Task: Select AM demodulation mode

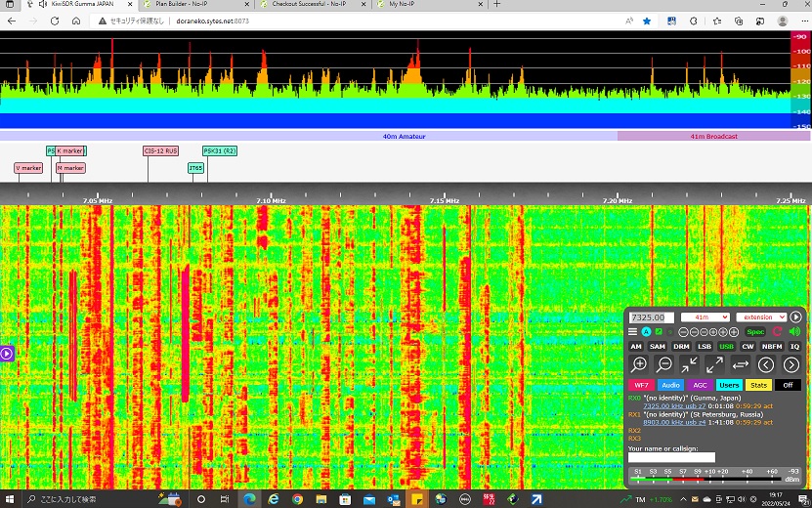Action: [x=636, y=347]
